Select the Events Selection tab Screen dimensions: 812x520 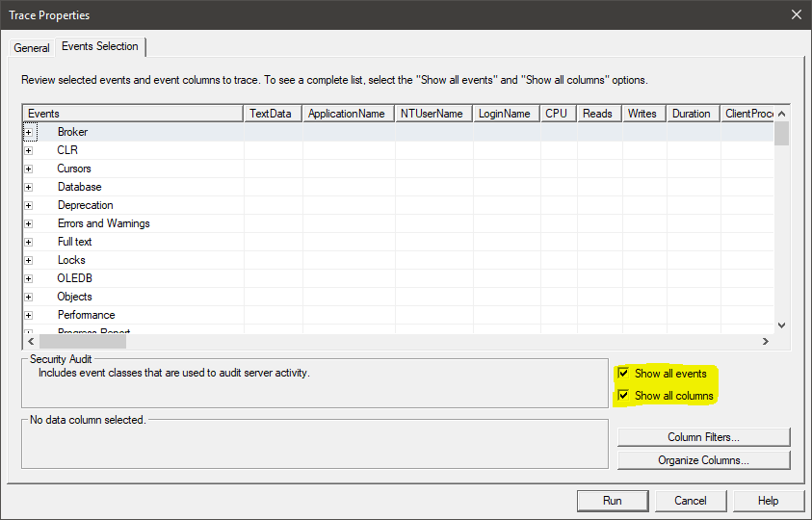click(99, 46)
